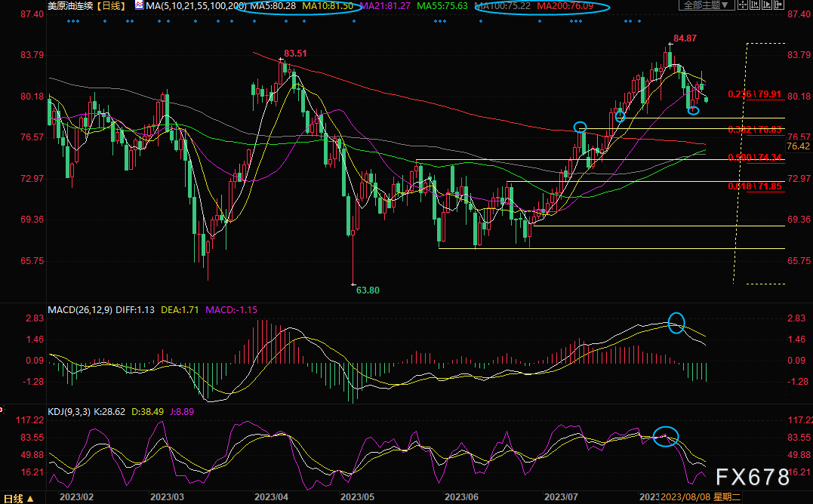Click the 76.42 current price tag
Image resolution: width=813 pixels, height=504 pixels.
click(x=799, y=146)
